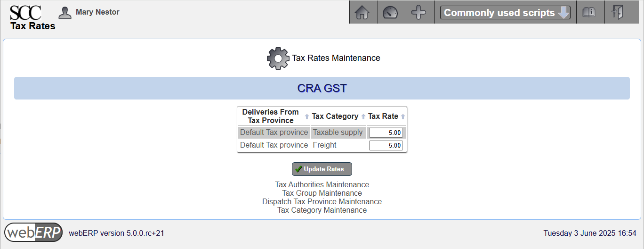Click Default Tax province in Freight row

(274, 145)
